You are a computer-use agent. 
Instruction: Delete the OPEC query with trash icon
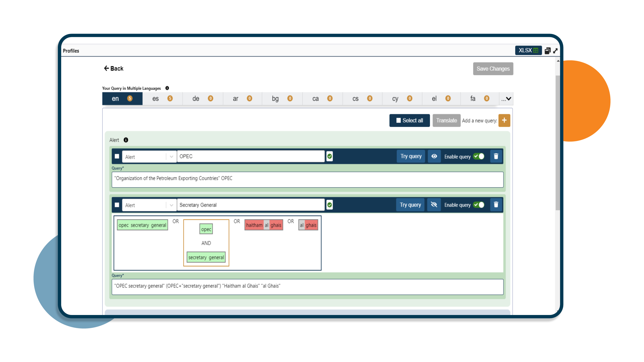[496, 156]
